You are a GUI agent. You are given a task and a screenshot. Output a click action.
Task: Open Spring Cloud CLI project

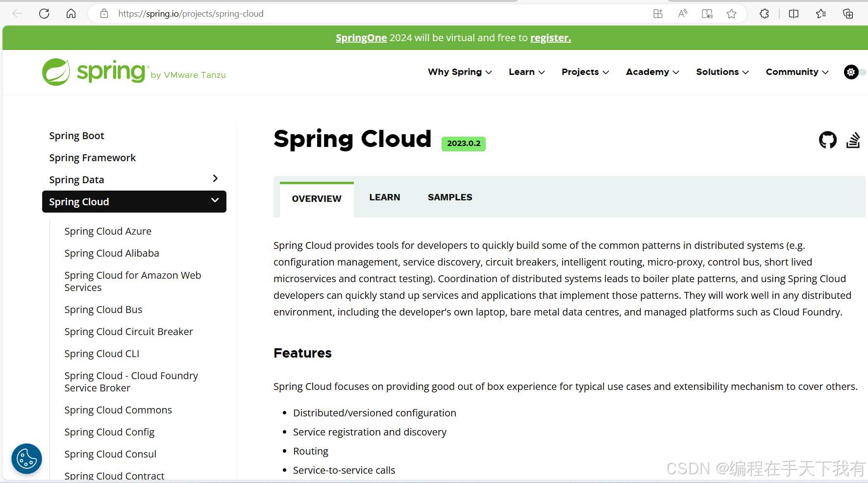point(102,354)
